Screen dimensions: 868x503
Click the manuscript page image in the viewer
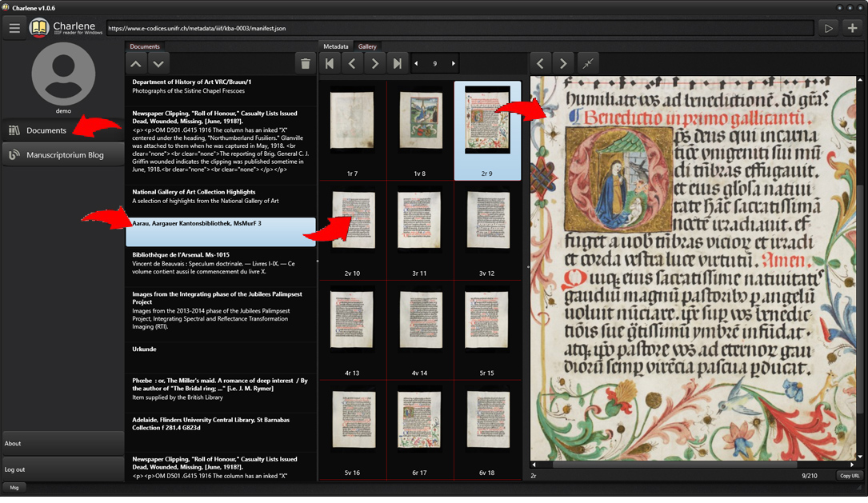[x=693, y=269]
